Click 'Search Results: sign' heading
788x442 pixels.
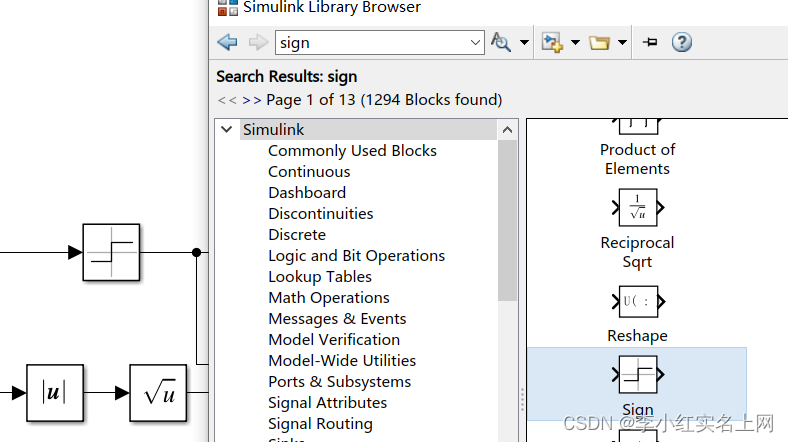point(286,77)
